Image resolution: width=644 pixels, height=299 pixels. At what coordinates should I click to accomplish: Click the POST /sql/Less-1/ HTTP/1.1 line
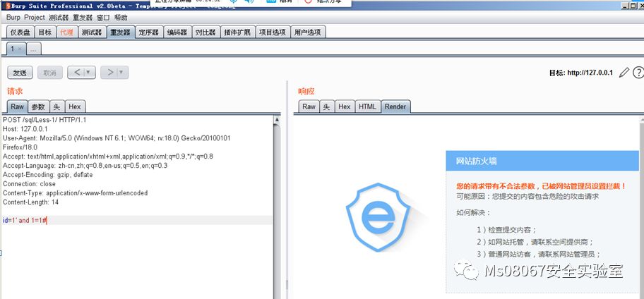tap(44, 120)
